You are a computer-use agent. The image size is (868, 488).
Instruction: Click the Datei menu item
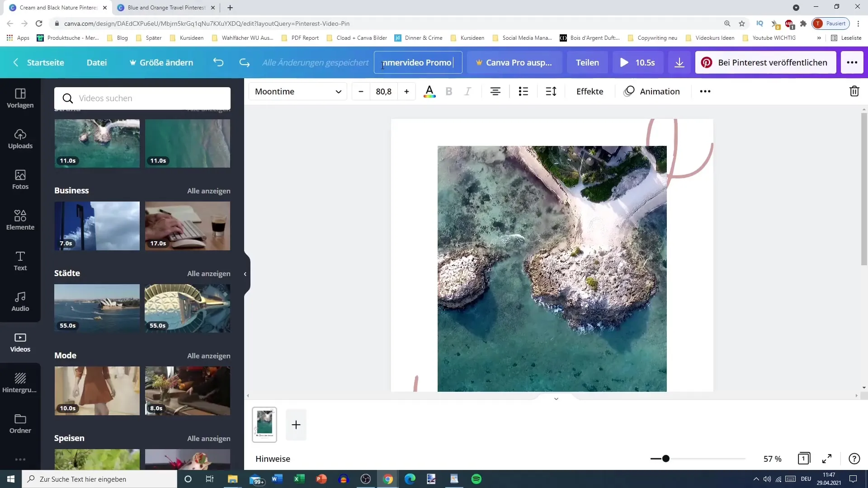pyautogui.click(x=97, y=62)
